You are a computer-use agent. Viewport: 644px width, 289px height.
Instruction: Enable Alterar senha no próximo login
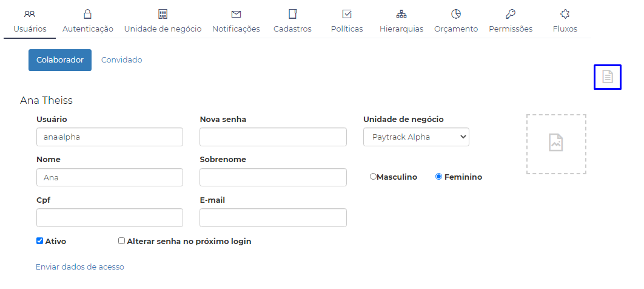point(122,241)
